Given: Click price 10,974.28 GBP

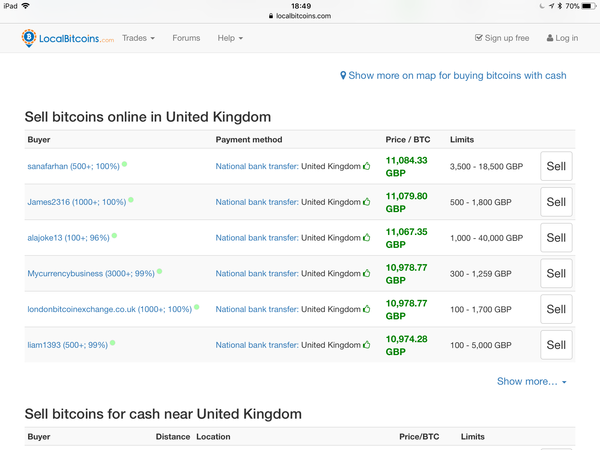Looking at the screenshot, I should tap(406, 345).
